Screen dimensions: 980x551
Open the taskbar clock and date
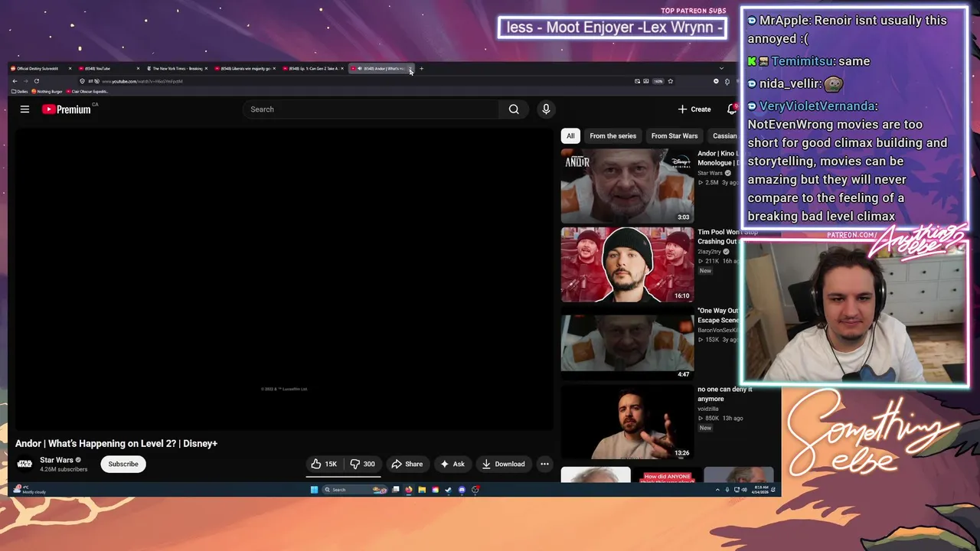[x=761, y=490]
